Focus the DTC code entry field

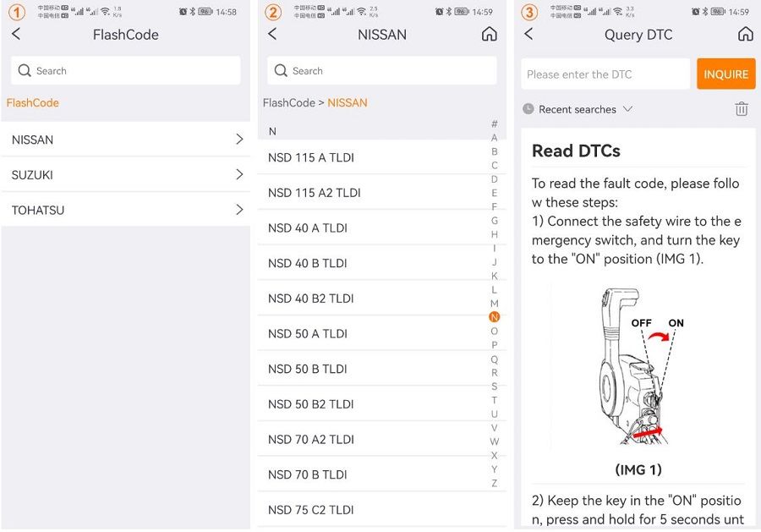pyautogui.click(x=605, y=74)
